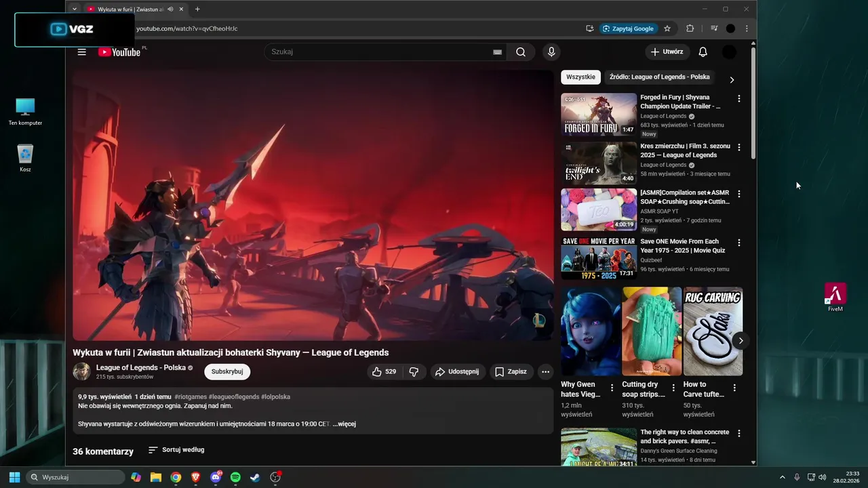Go to YouTube home via the logo
This screenshot has width=868, height=488.
pyautogui.click(x=119, y=52)
